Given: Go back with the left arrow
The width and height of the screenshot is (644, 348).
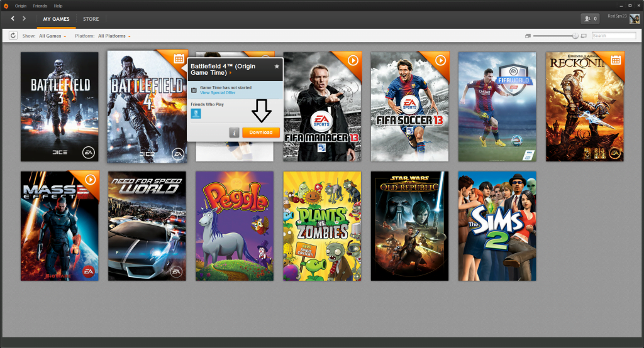Looking at the screenshot, I should pyautogui.click(x=13, y=18).
